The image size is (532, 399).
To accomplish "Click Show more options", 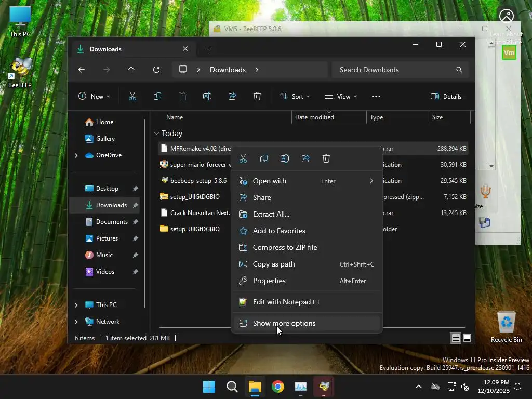I will click(x=307, y=323).
